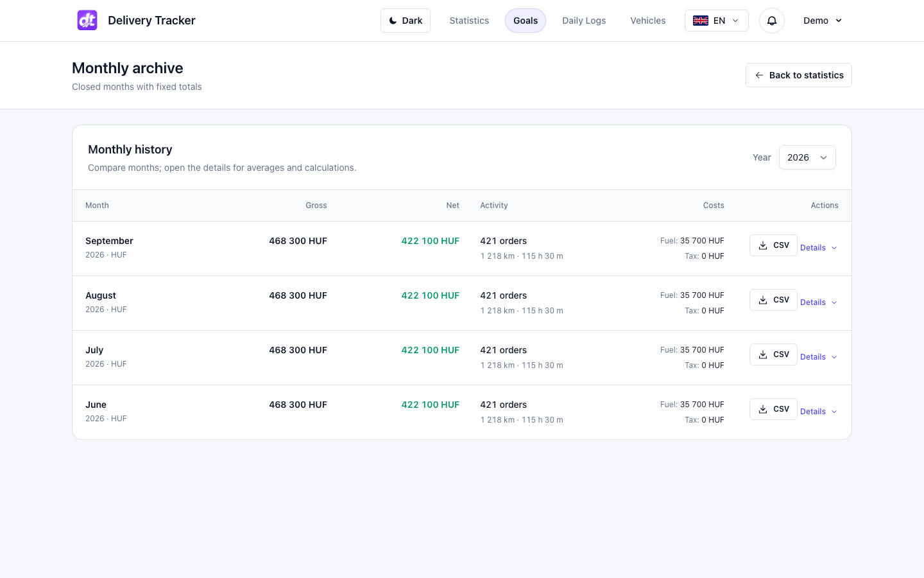Click July 421 orders text
This screenshot has height=578, width=924.
(x=504, y=350)
